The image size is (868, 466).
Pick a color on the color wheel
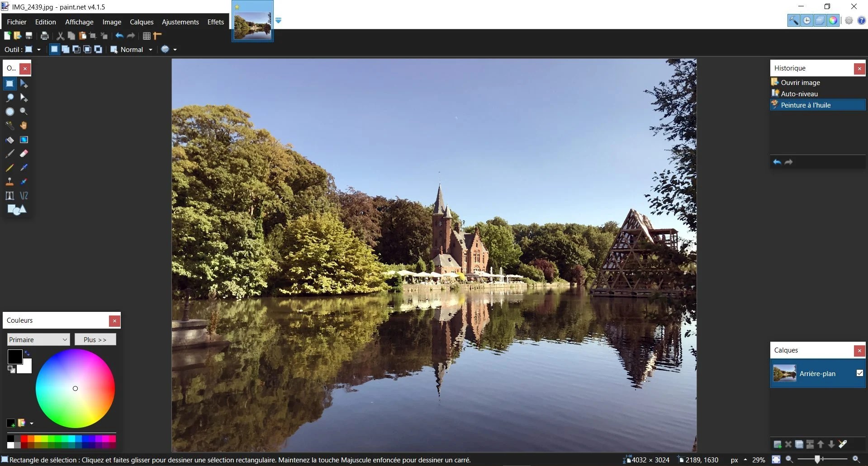(x=75, y=388)
